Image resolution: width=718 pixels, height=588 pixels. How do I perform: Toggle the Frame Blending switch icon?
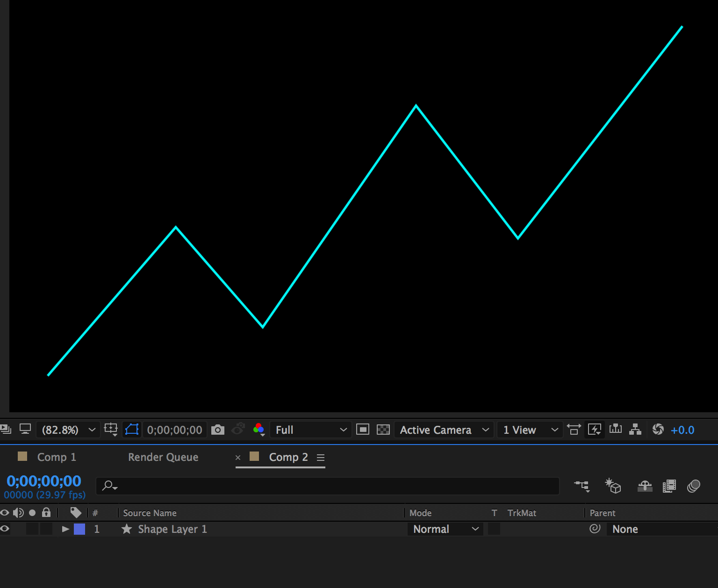[669, 486]
